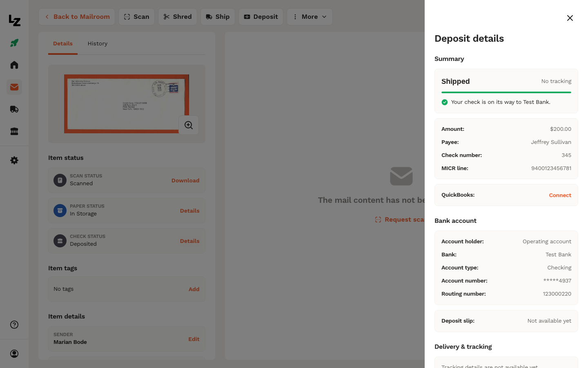
Task: Click the green shipped checkmark icon
Action: point(445,102)
